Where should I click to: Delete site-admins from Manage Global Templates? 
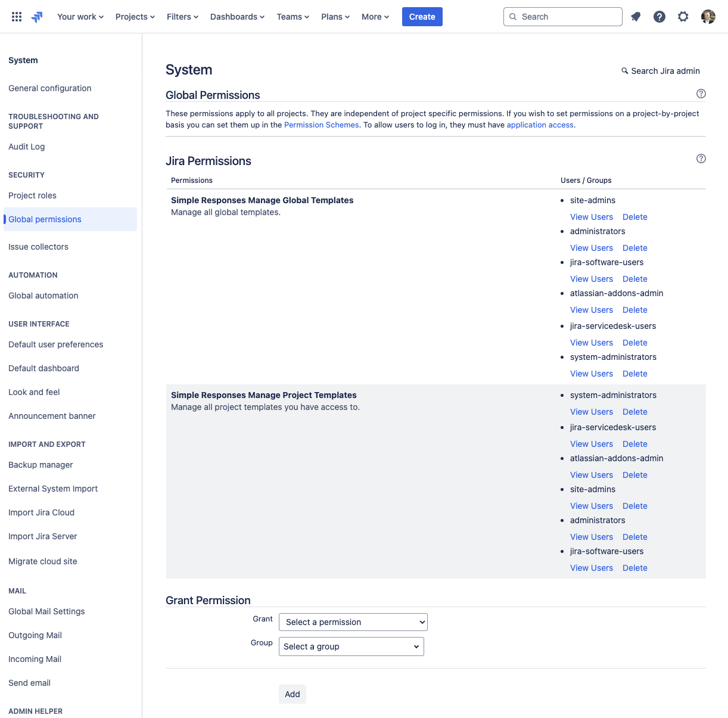[635, 217]
